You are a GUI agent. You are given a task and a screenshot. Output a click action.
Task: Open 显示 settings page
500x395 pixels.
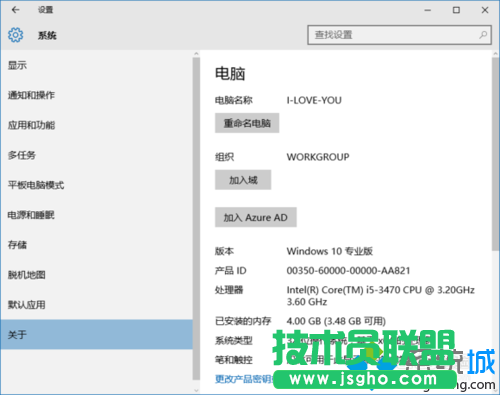(96, 65)
